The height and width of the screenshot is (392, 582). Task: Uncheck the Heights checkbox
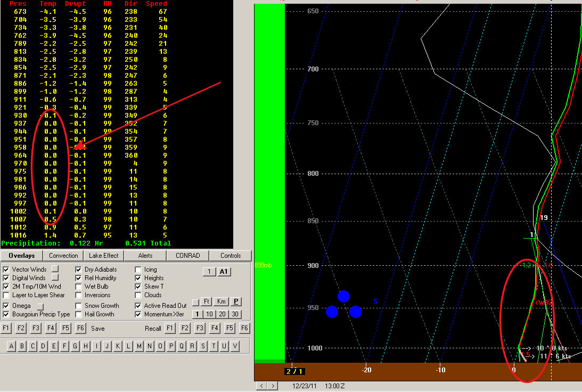tap(138, 278)
